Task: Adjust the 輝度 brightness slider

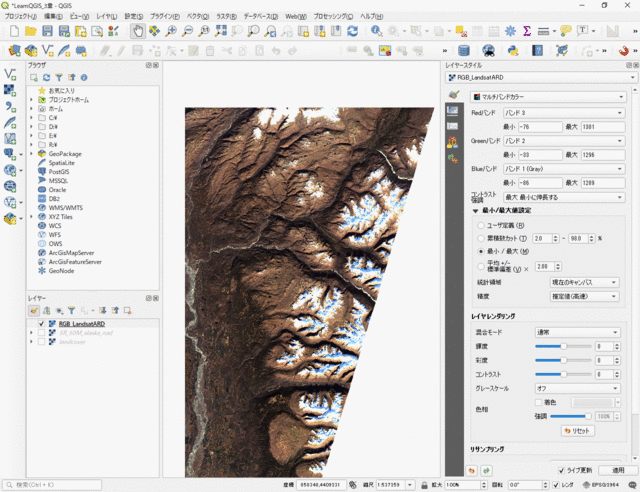Action: (563, 346)
